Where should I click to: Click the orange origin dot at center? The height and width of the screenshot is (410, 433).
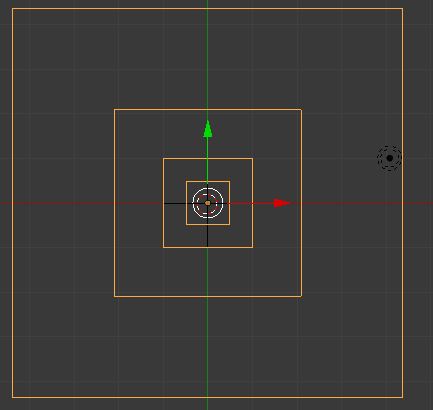coord(208,203)
